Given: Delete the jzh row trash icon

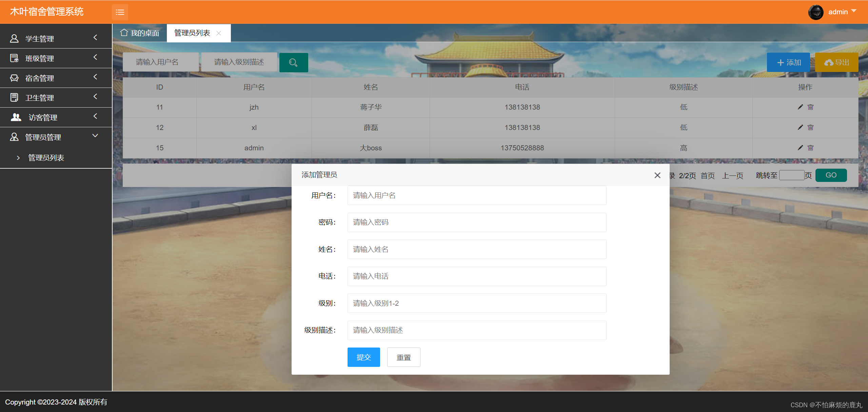Looking at the screenshot, I should click(811, 107).
